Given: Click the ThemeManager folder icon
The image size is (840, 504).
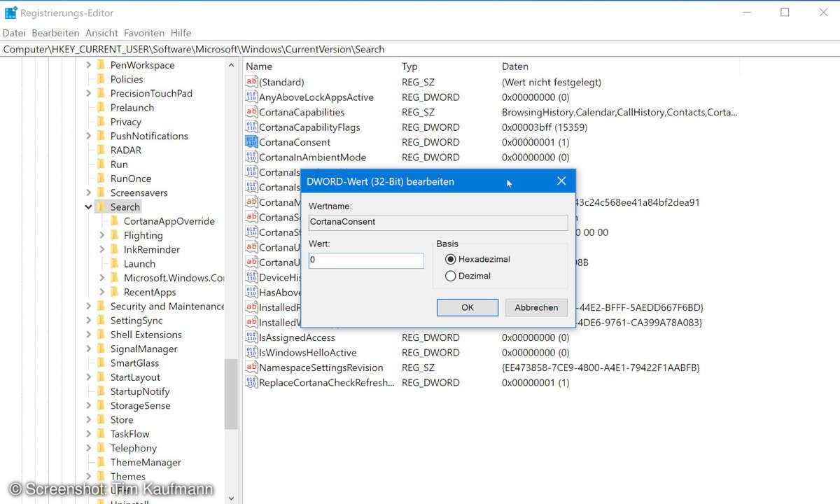Looking at the screenshot, I should [101, 463].
